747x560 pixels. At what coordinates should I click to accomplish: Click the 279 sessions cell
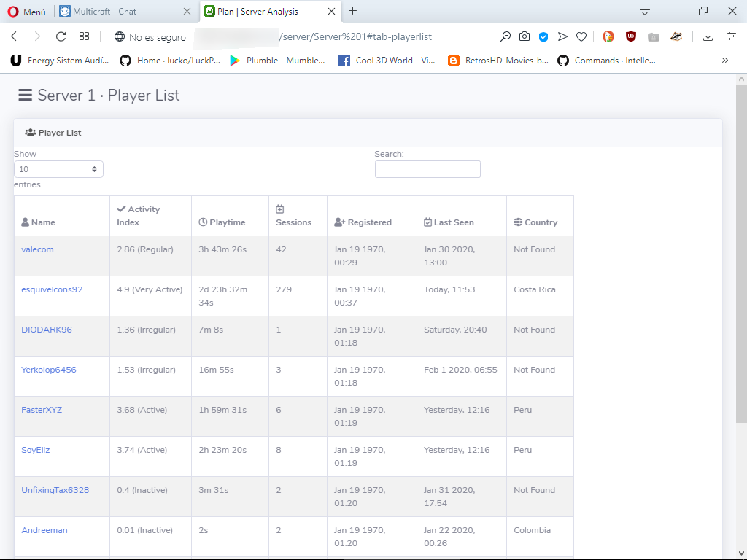[x=298, y=296]
